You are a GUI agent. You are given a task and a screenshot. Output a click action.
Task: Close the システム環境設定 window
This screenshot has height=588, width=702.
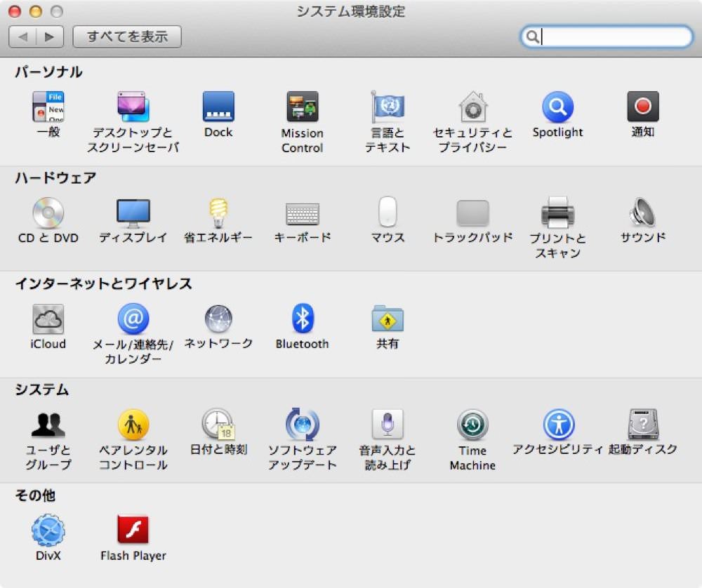click(15, 11)
